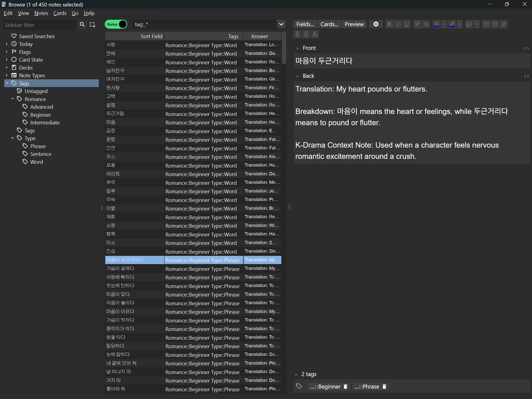Apply underline formatting in the editor

point(407,24)
